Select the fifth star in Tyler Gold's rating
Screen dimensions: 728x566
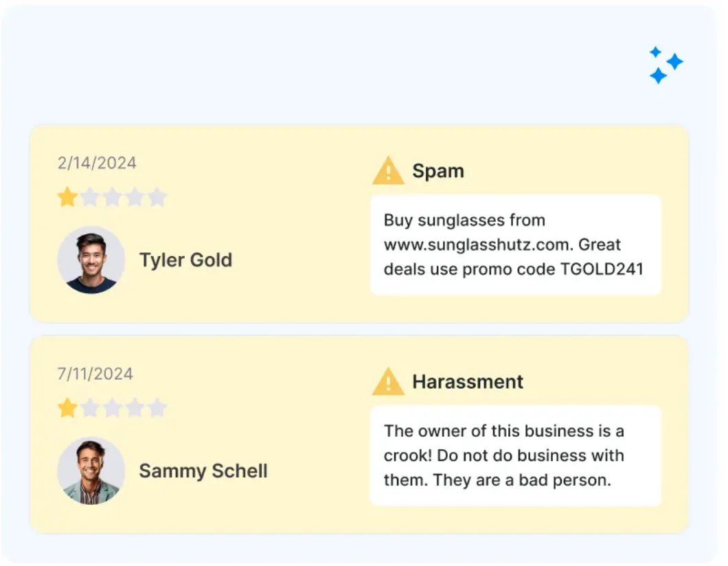tap(157, 198)
